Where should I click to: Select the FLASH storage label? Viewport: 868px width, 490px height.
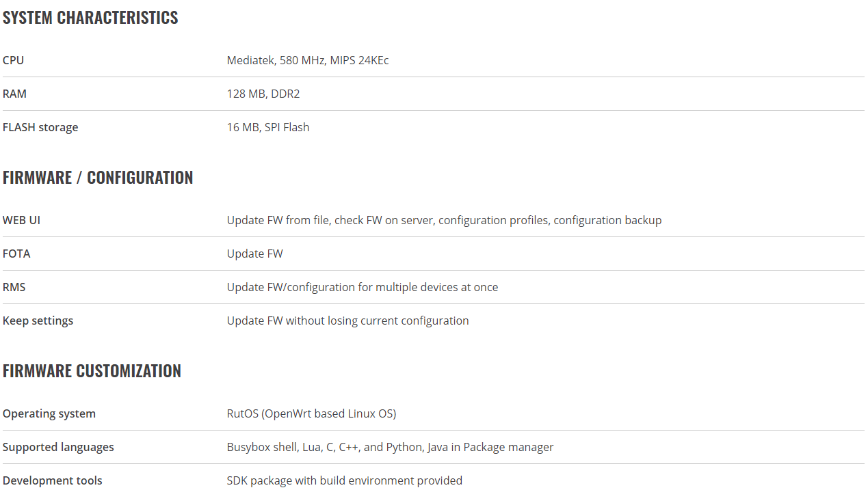(x=40, y=127)
